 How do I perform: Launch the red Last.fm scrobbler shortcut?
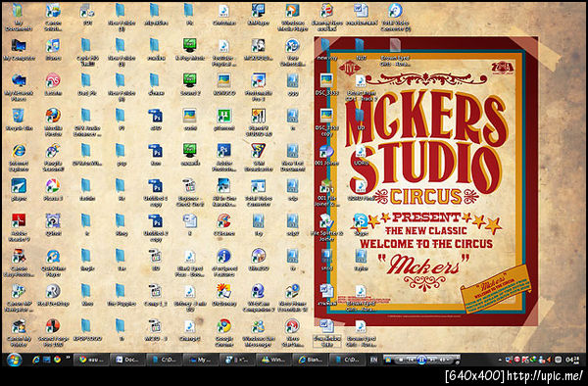pos(53,85)
